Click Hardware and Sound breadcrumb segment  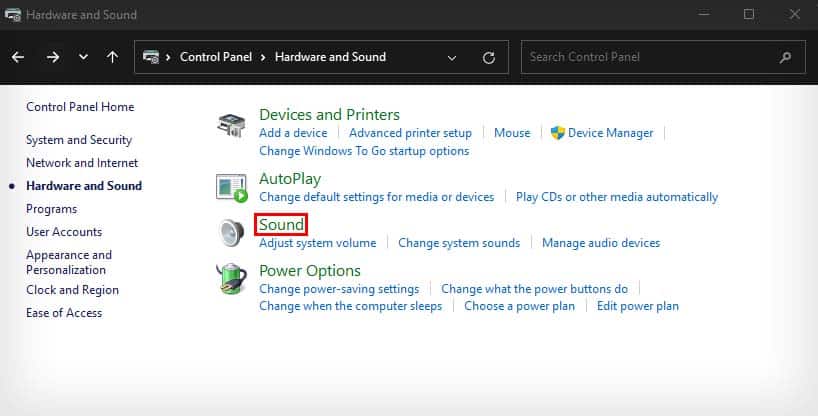pyautogui.click(x=330, y=57)
